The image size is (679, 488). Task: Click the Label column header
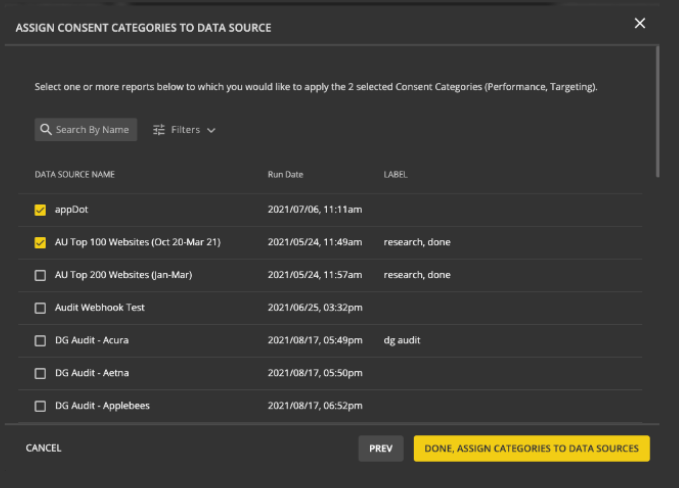coord(395,175)
